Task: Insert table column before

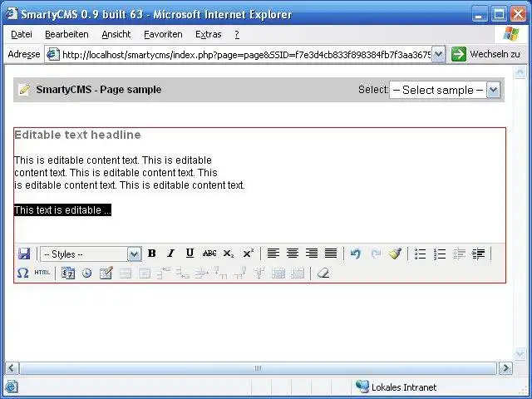Action: [x=221, y=273]
